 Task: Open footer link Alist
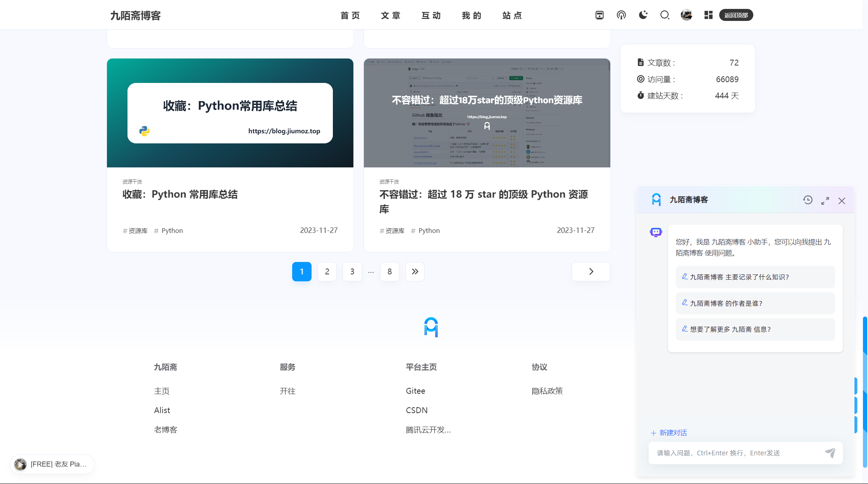[x=162, y=410]
